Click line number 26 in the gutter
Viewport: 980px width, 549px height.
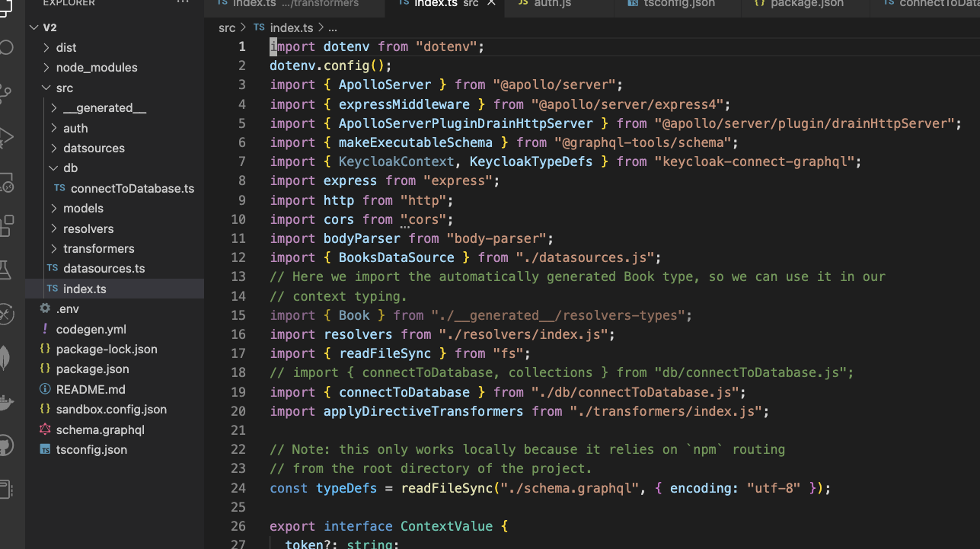click(238, 526)
